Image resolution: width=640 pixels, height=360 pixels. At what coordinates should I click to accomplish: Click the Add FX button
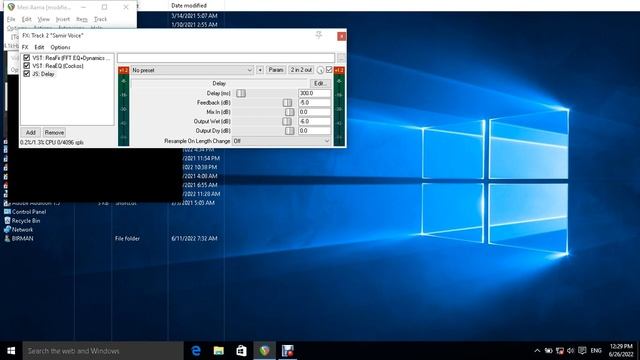(x=31, y=132)
